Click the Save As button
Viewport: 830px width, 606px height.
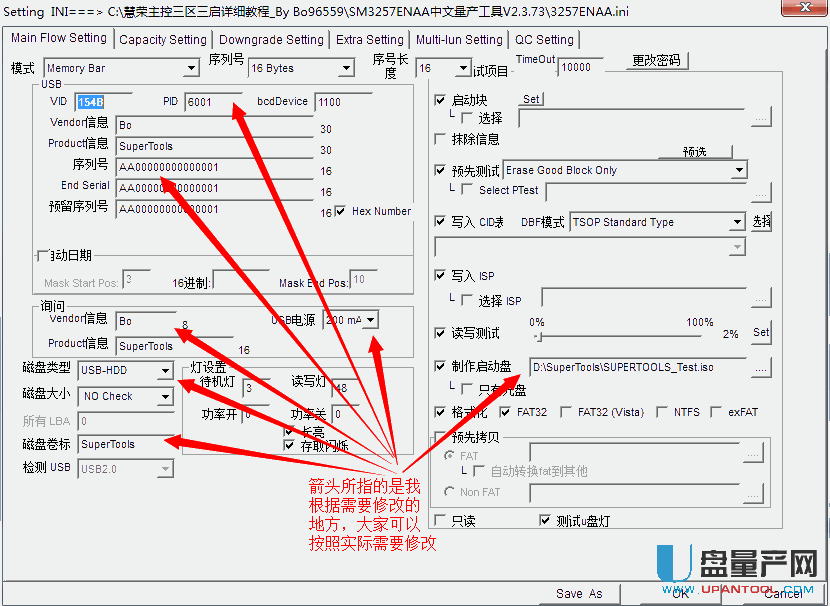(x=579, y=593)
